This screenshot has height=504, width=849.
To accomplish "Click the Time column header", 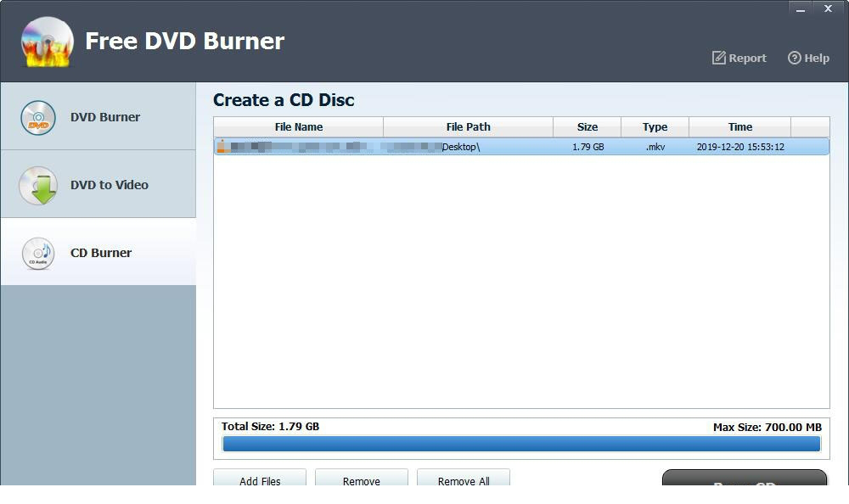I will [x=739, y=126].
